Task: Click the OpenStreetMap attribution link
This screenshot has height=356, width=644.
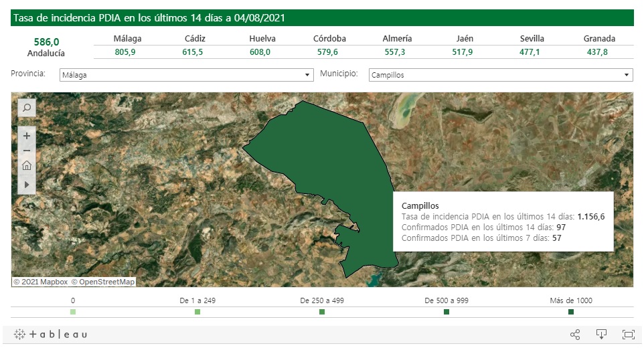Action: pyautogui.click(x=103, y=282)
